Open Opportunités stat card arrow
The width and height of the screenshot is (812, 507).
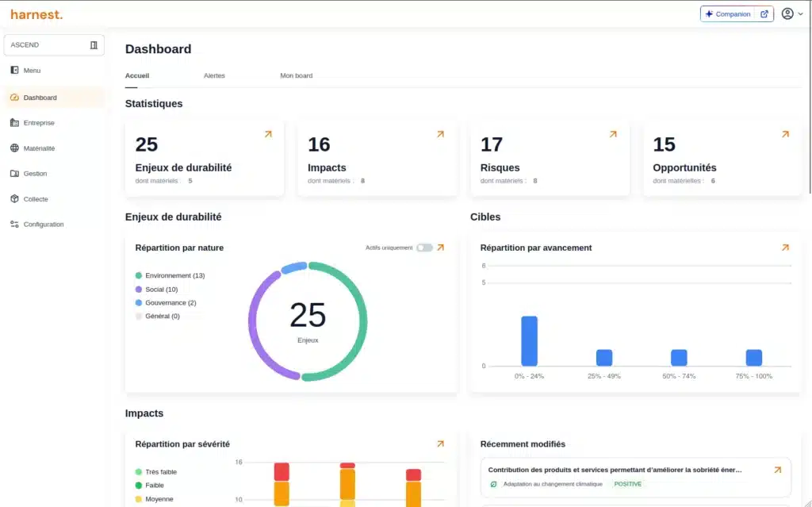786,134
